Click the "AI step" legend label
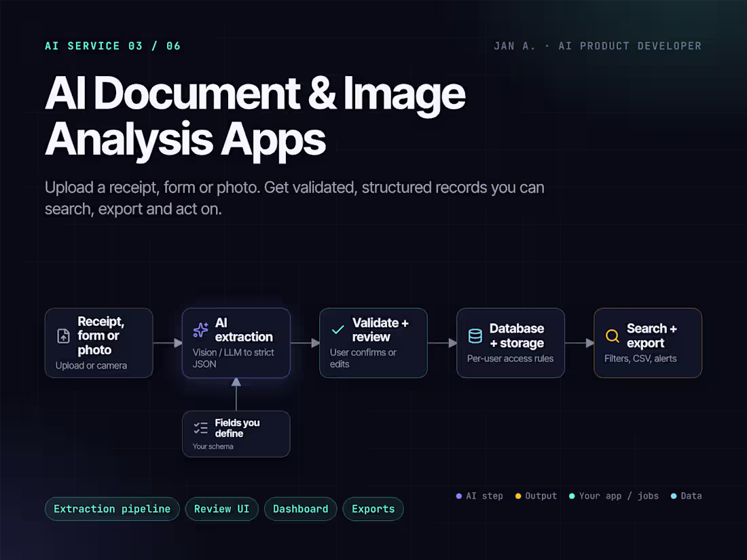The width and height of the screenshot is (747, 560). 484,496
